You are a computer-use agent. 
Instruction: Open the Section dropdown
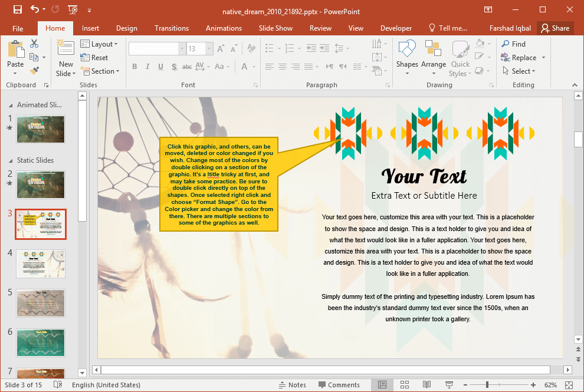coord(101,71)
